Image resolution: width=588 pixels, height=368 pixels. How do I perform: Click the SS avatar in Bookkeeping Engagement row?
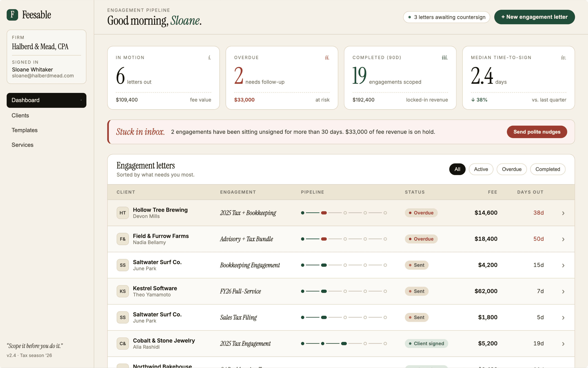click(123, 265)
